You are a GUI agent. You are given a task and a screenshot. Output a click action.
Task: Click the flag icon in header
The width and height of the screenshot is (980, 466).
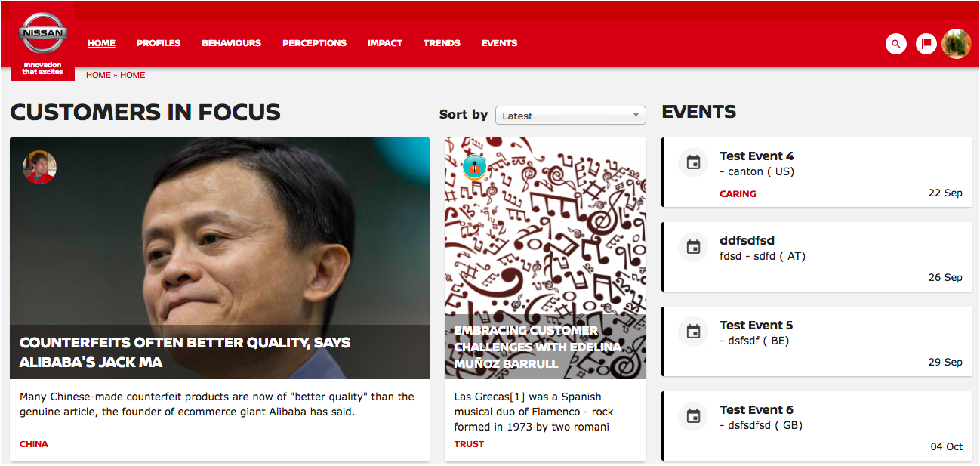pos(926,44)
